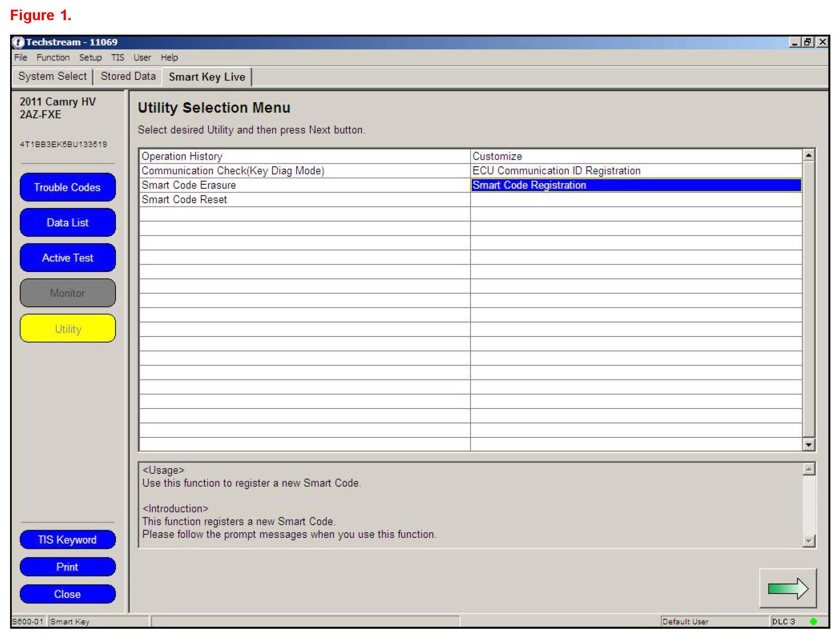Click the usage description scroll down arrow
The image size is (840, 641).
coord(808,541)
